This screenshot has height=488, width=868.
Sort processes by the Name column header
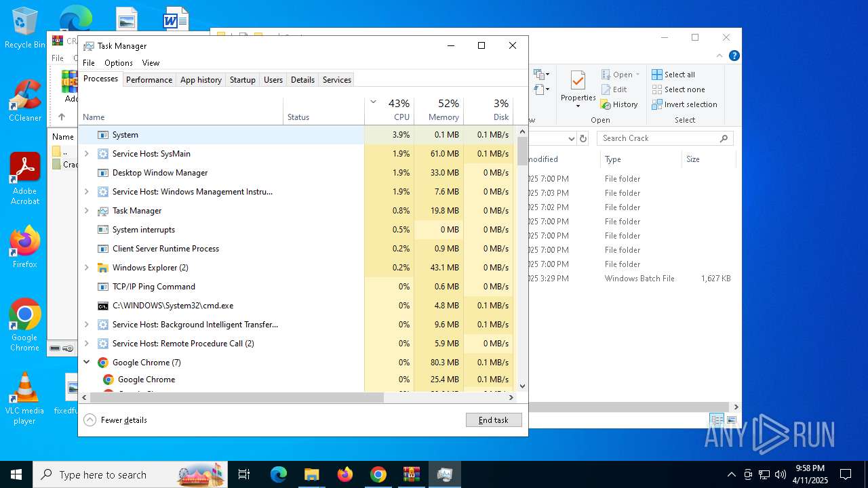[181, 110]
